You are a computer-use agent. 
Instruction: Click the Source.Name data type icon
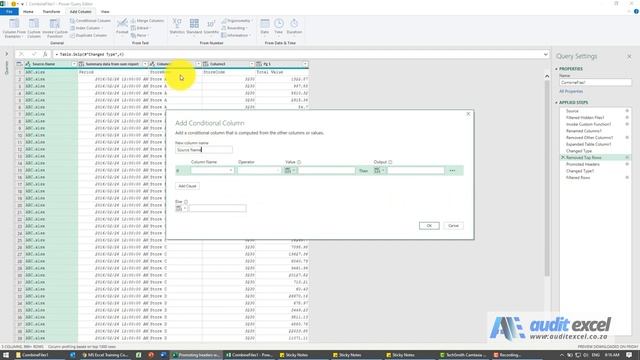tap(28, 64)
